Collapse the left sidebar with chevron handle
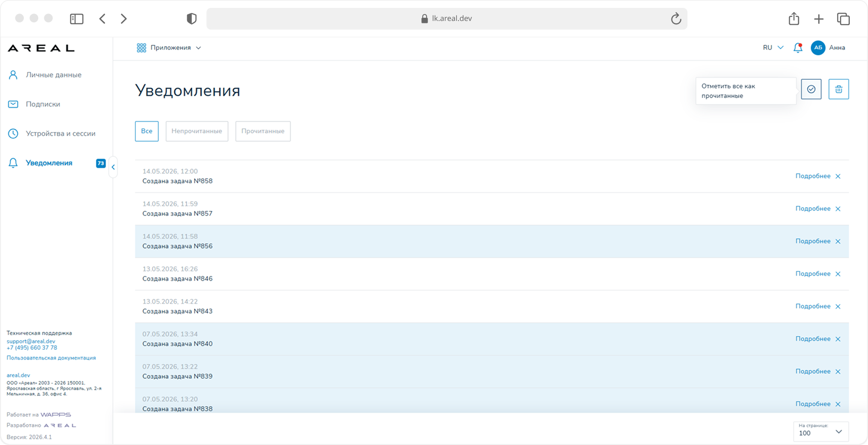 pyautogui.click(x=113, y=167)
